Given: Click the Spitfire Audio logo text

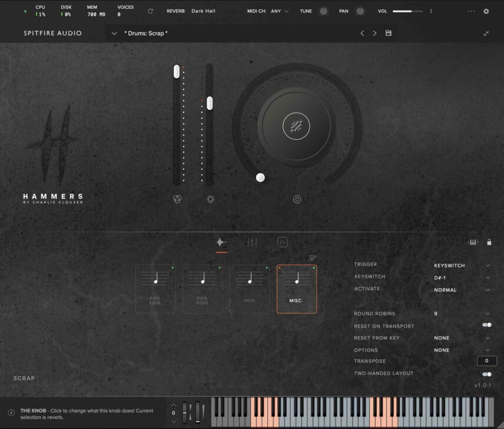Looking at the screenshot, I should coord(53,33).
